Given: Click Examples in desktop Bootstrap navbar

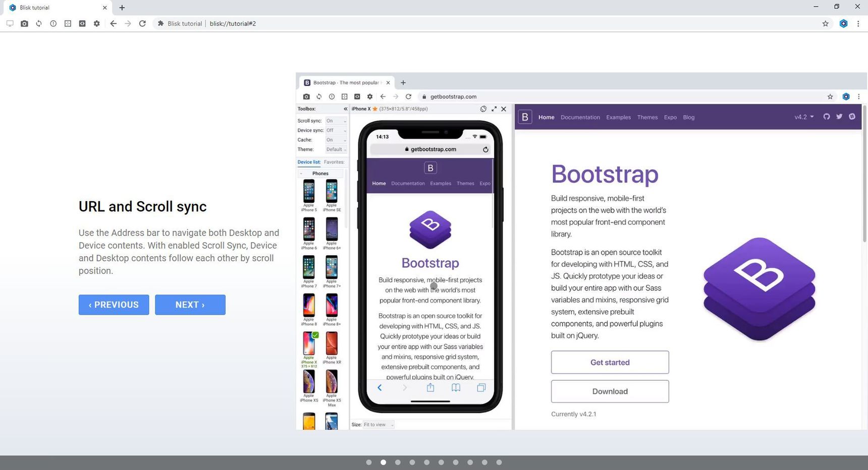Looking at the screenshot, I should pyautogui.click(x=618, y=117).
